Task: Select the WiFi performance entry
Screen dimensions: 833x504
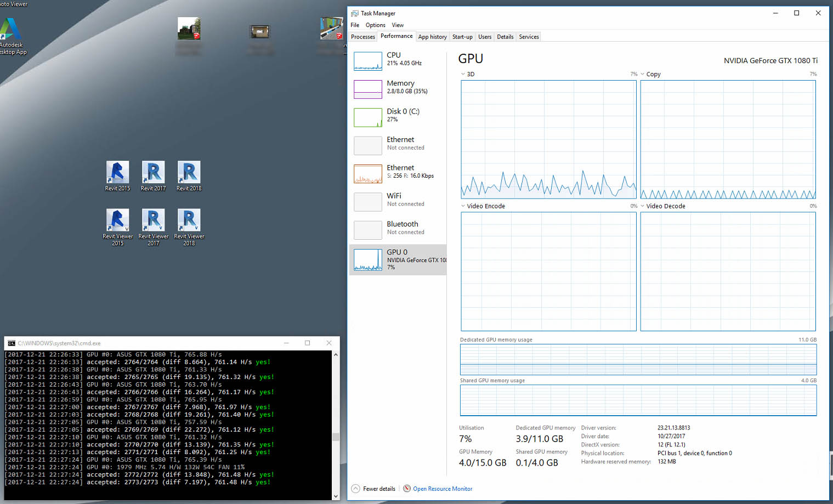Action: 398,202
